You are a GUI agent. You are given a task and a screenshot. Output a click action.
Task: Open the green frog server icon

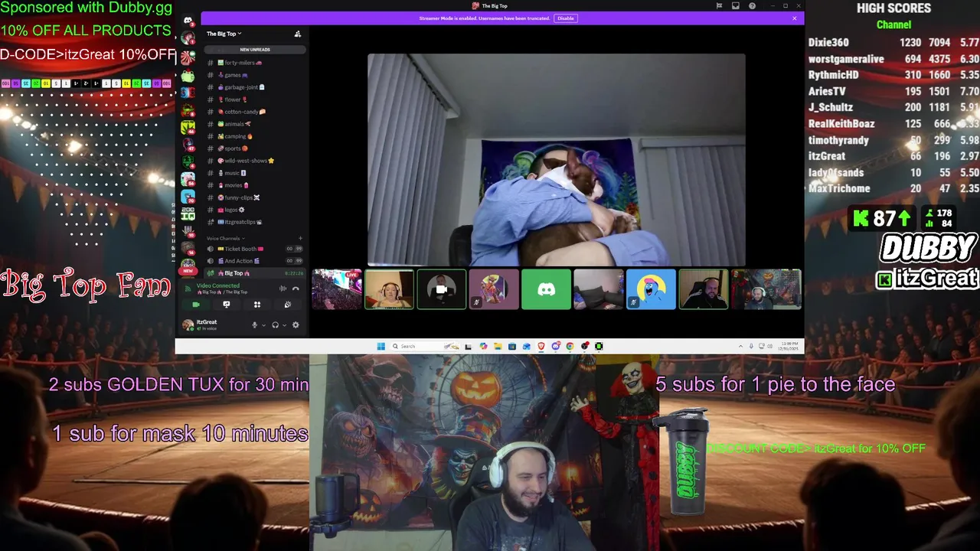click(x=188, y=77)
